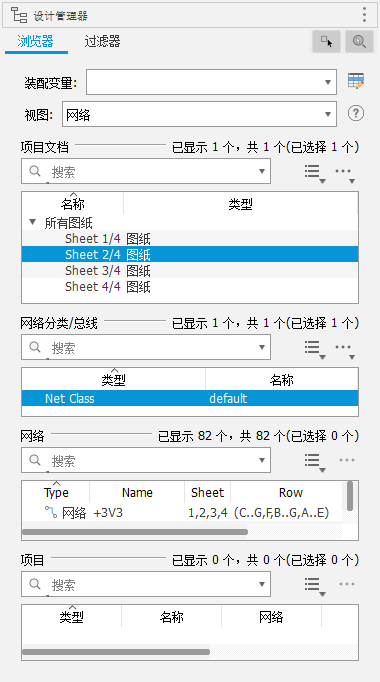The image size is (380, 682).
Task: Switch to the 过滤器 tab
Action: pos(102,41)
